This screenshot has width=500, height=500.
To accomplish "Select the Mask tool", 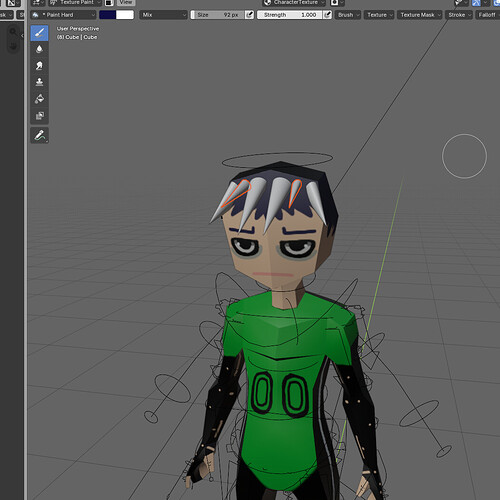I will click(39, 115).
